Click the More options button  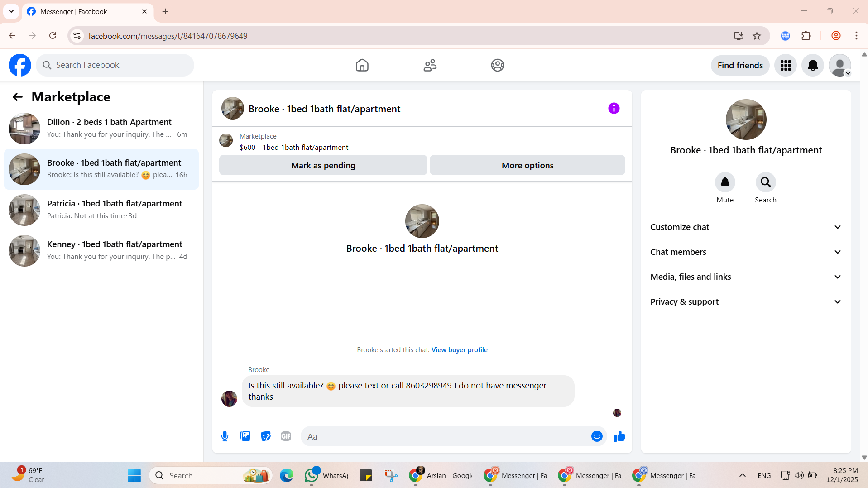(x=528, y=165)
